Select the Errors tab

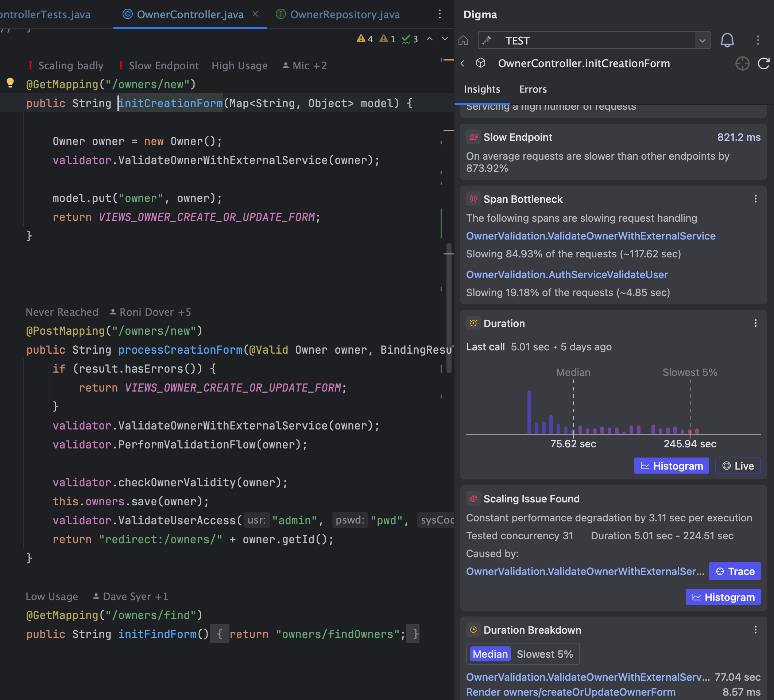(533, 89)
